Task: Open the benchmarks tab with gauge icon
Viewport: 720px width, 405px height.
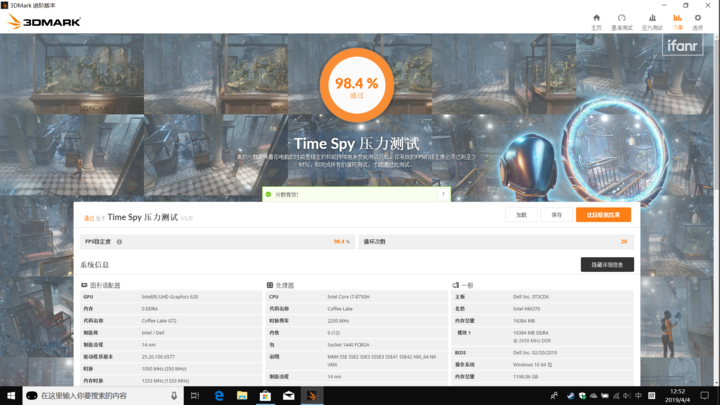Action: 622,22
